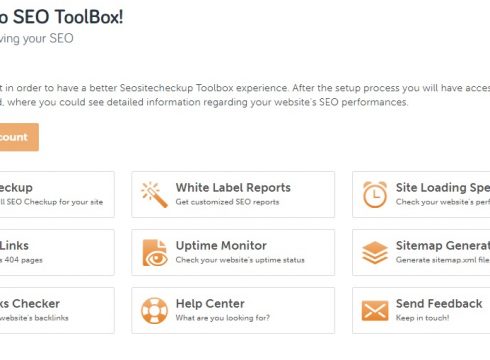Open the Uptime Monitor tool heading
This screenshot has height=360, width=490.
[221, 246]
